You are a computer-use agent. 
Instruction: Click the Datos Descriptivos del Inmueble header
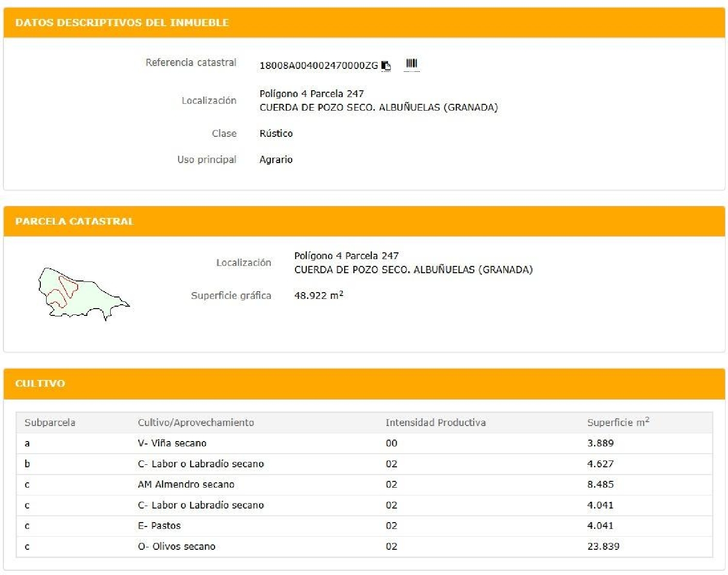coord(122,23)
